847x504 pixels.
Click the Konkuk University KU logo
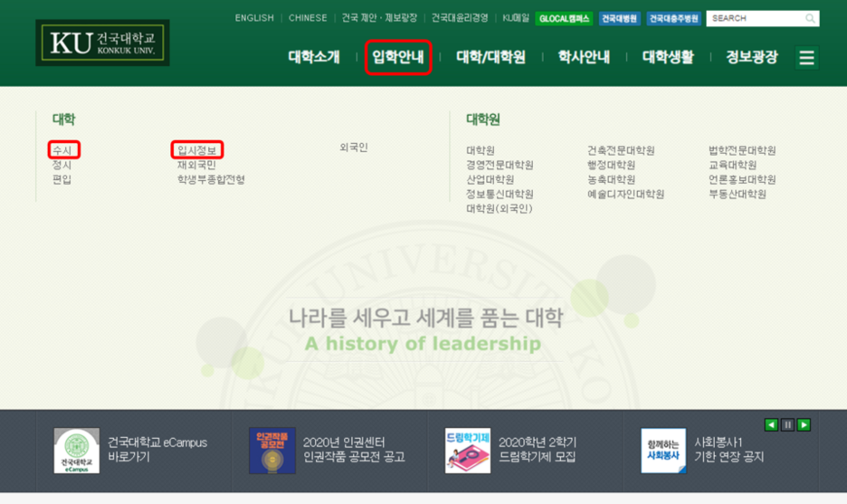coord(102,43)
